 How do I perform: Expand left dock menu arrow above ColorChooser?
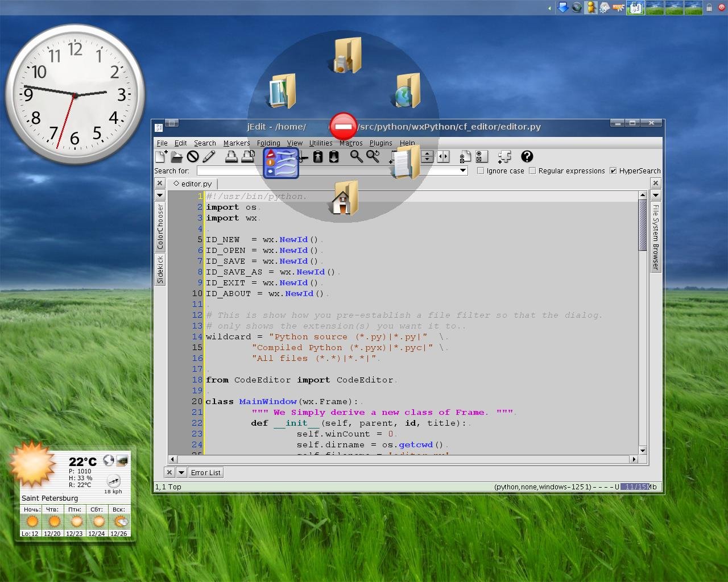[x=160, y=195]
